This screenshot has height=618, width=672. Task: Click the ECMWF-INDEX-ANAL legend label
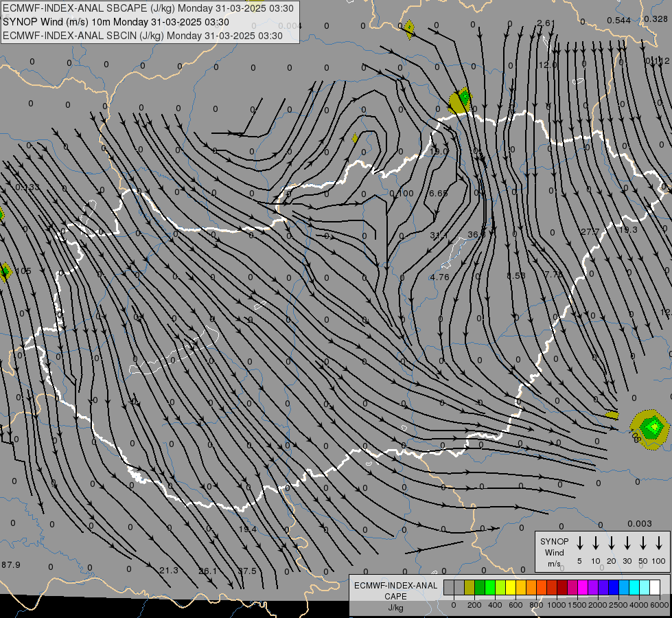tap(395, 586)
